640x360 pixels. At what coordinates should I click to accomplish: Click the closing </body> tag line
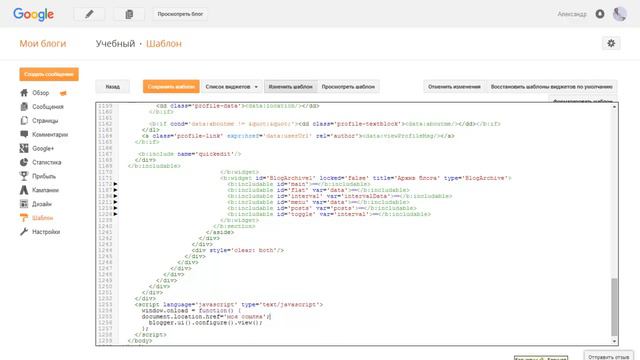(x=140, y=340)
